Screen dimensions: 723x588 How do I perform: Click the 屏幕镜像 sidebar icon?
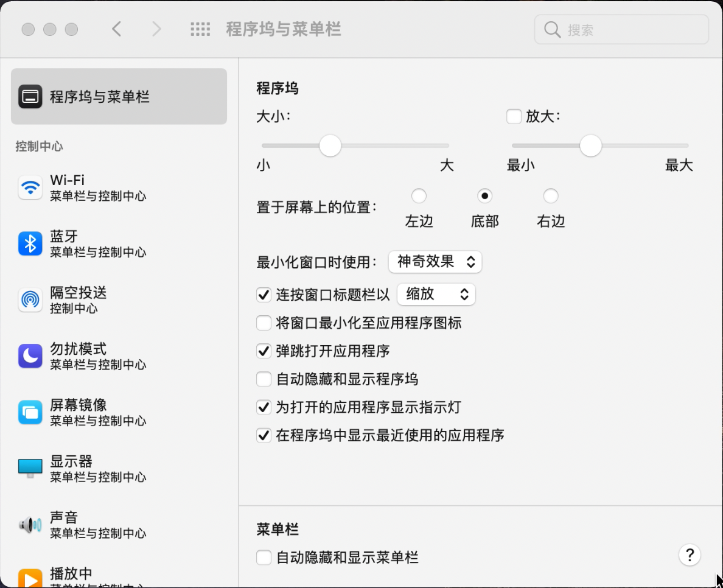30,412
